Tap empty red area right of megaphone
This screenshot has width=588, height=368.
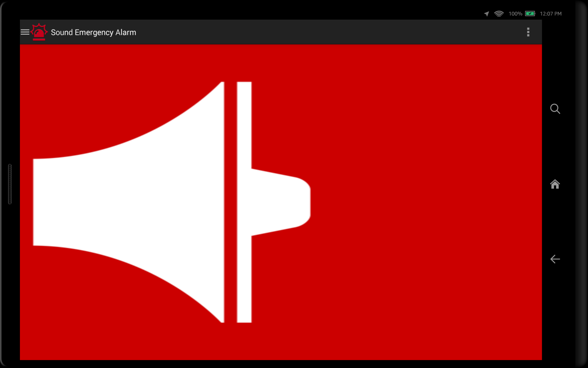[x=429, y=202]
